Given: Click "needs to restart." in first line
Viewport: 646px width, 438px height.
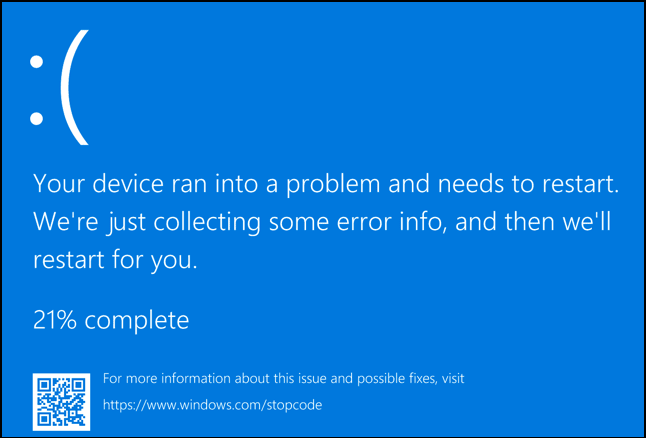Looking at the screenshot, I should point(532,183).
